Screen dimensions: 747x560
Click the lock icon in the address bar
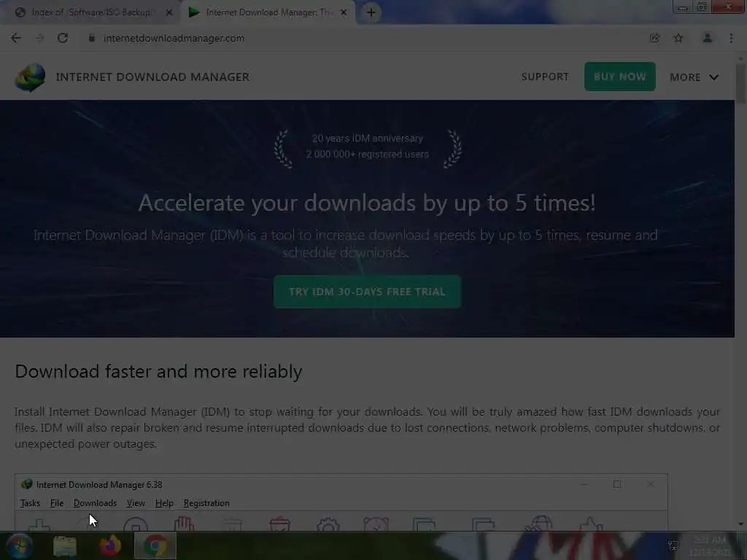tap(91, 38)
